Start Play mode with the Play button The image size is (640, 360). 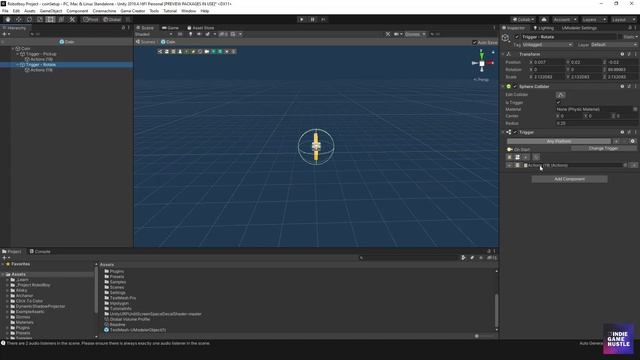[302, 20]
